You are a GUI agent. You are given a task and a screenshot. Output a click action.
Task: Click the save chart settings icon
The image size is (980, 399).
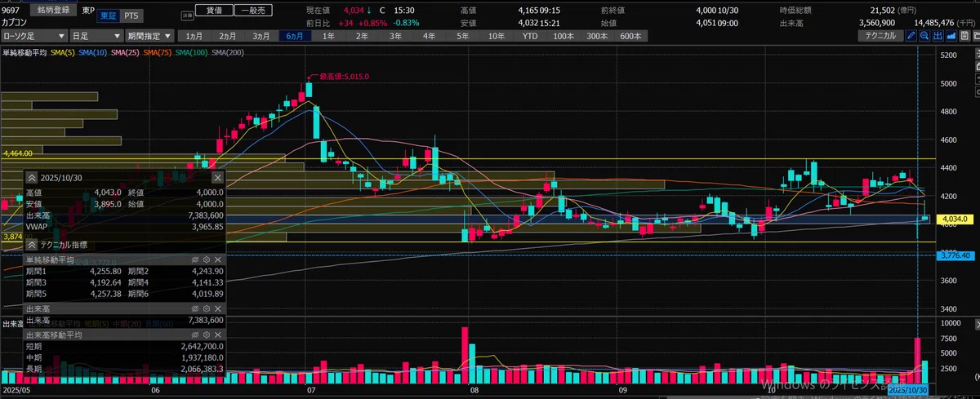[964, 36]
